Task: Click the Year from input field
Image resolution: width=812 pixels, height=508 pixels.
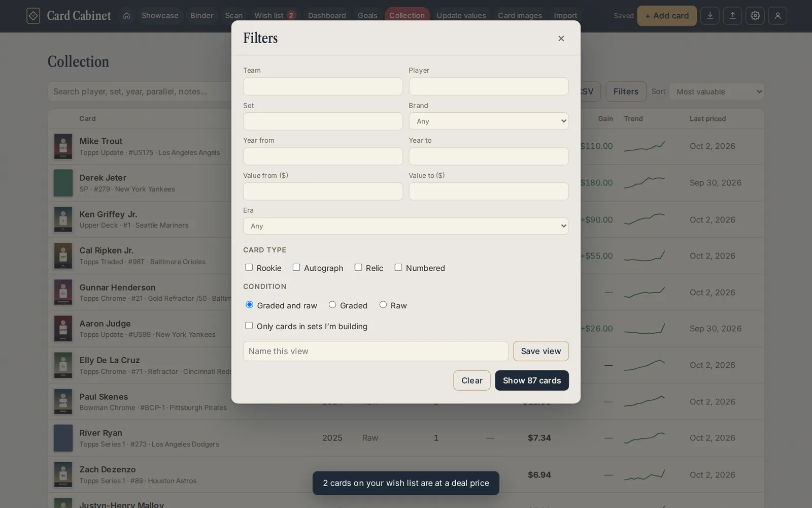Action: point(323,156)
